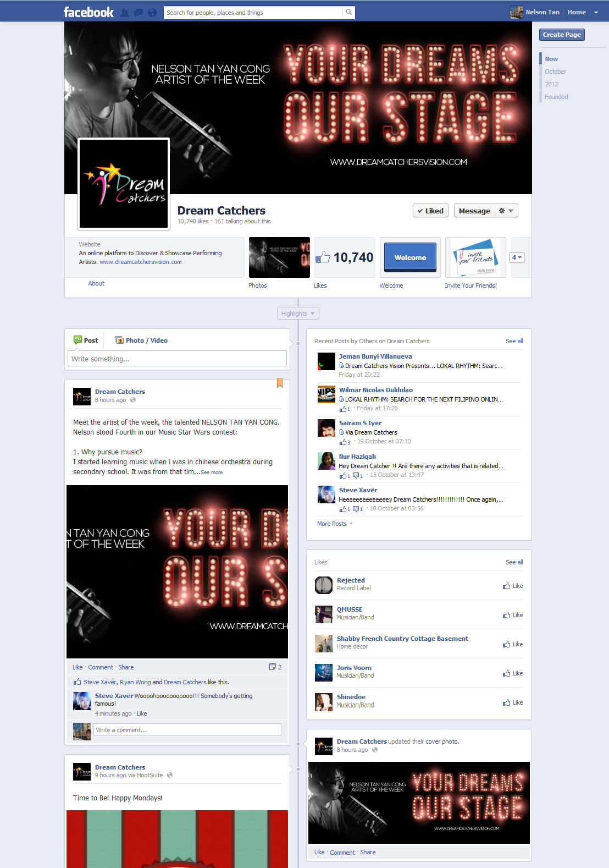Open Rejected page avatar
Viewport: 609px width, 868px height.
324,585
